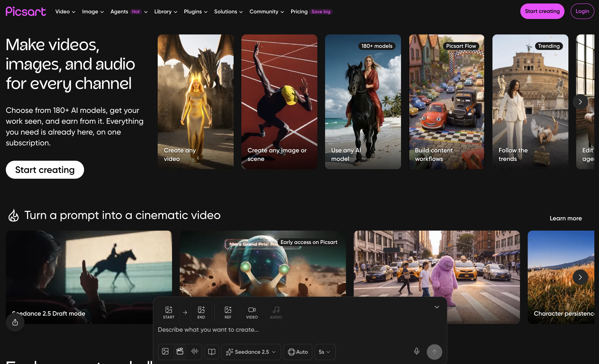This screenshot has height=364, width=599.
Task: Switch to image generation mode icon
Action: pos(165,352)
